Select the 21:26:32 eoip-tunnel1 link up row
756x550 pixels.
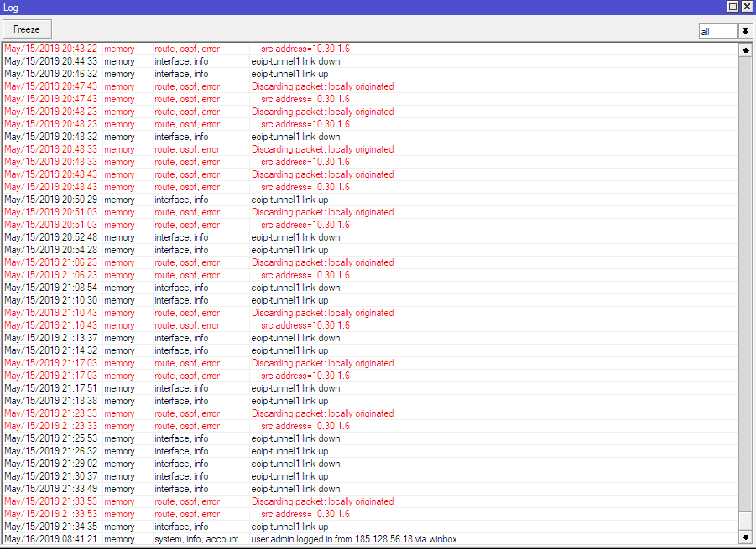[370, 451]
